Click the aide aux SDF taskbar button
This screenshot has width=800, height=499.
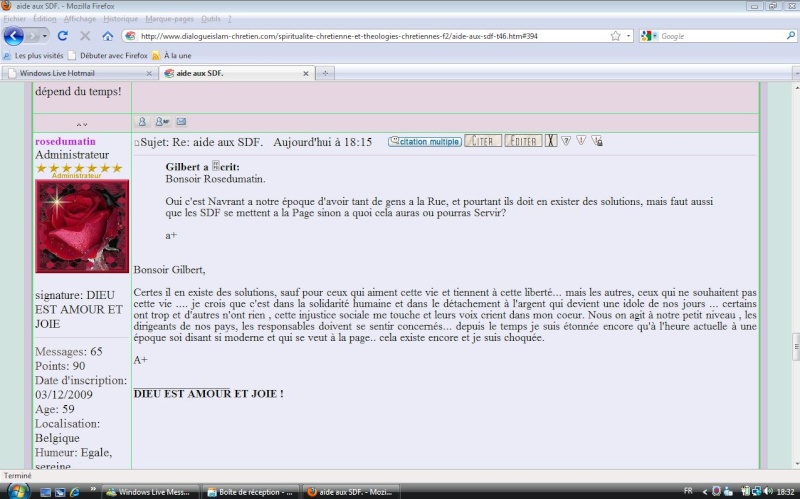point(351,492)
